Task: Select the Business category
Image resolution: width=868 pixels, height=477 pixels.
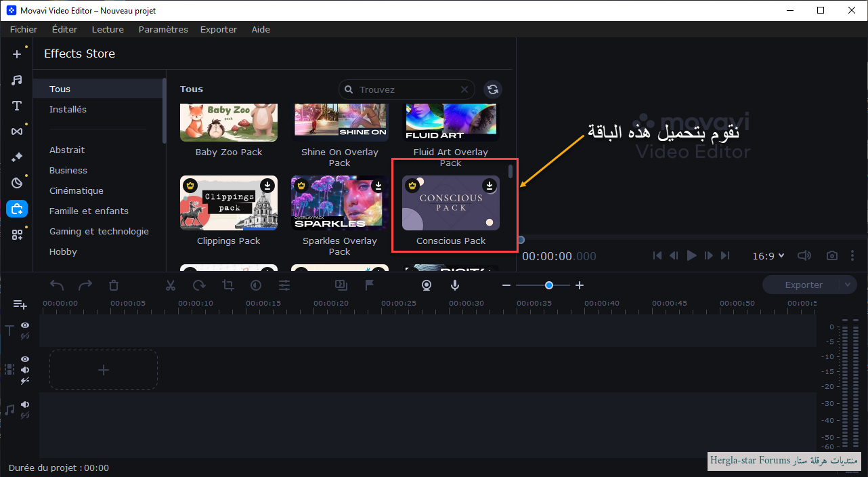Action: (x=68, y=170)
